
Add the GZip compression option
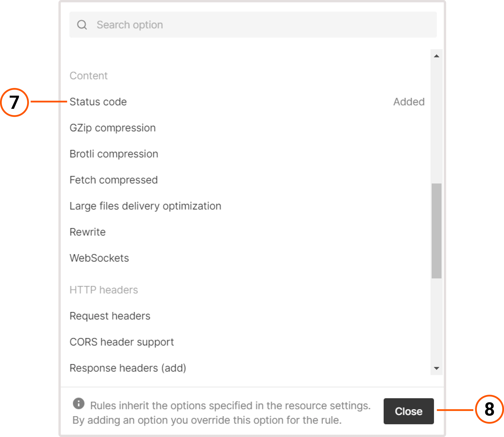coord(112,127)
